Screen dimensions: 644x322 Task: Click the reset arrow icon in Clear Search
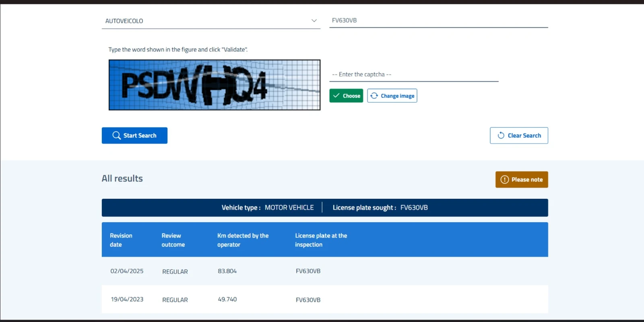[501, 136]
